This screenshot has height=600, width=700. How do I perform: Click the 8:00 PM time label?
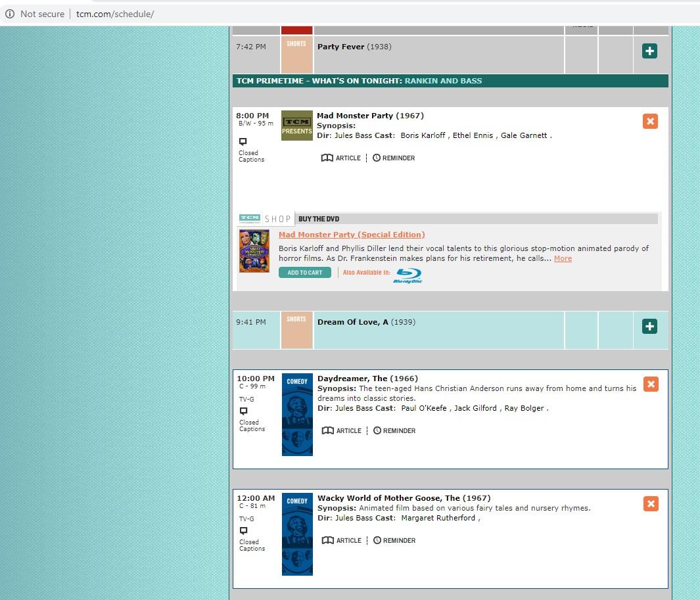click(x=252, y=116)
